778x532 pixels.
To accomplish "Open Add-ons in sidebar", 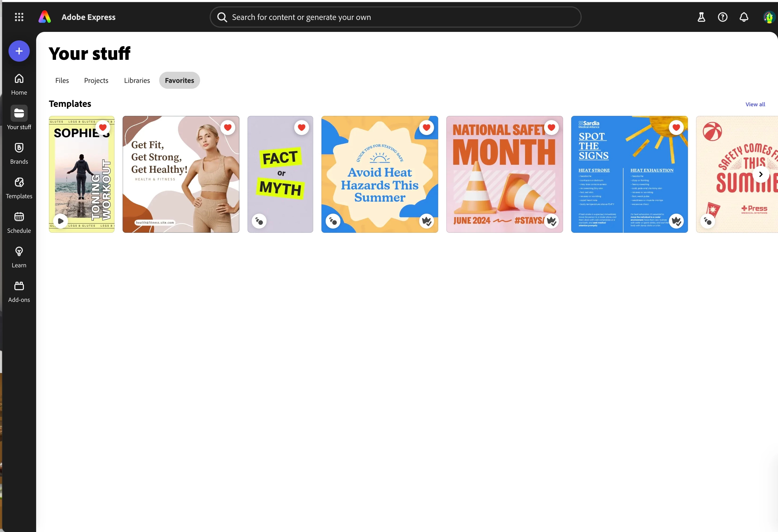I will (19, 292).
